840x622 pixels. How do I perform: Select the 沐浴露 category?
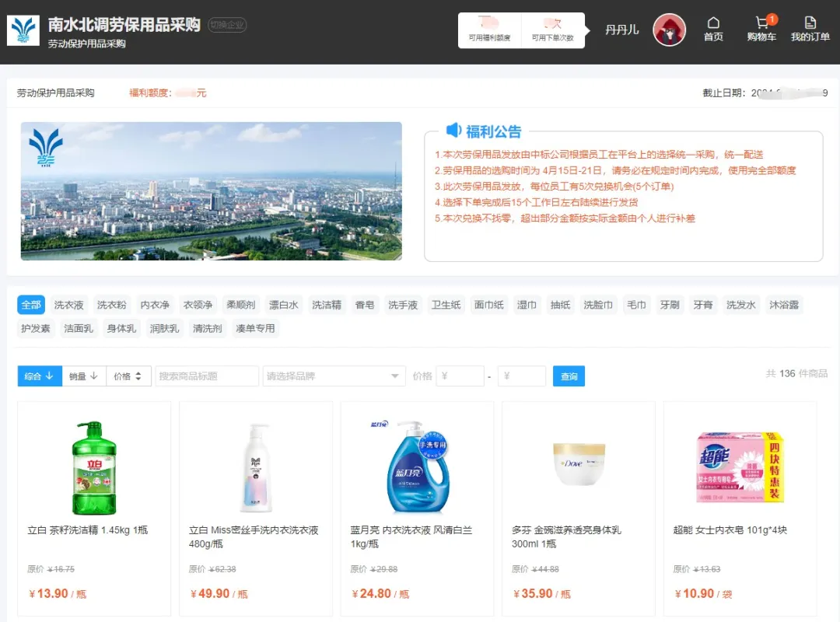pyautogui.click(x=784, y=305)
